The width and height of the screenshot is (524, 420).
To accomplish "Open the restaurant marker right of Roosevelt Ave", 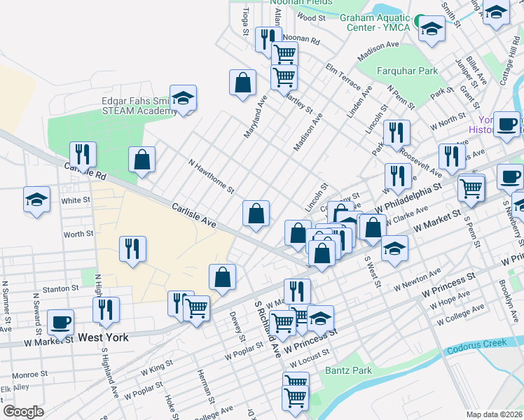I will pyautogui.click(x=452, y=157).
